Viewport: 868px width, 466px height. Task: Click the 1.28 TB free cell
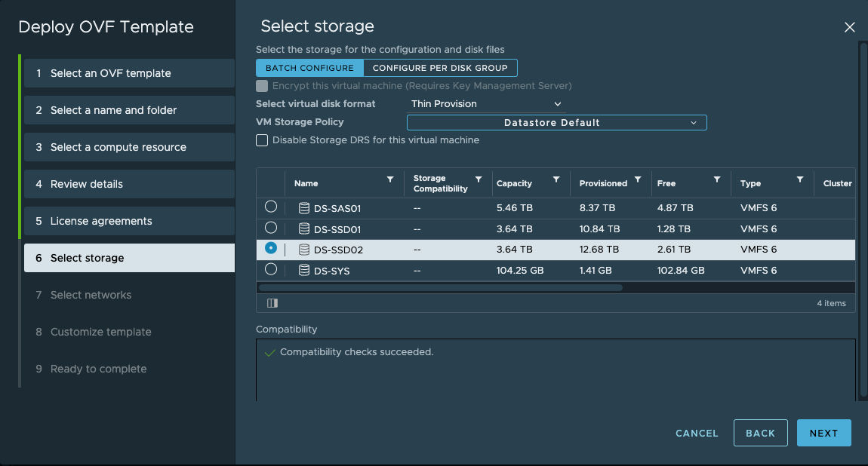(x=674, y=229)
